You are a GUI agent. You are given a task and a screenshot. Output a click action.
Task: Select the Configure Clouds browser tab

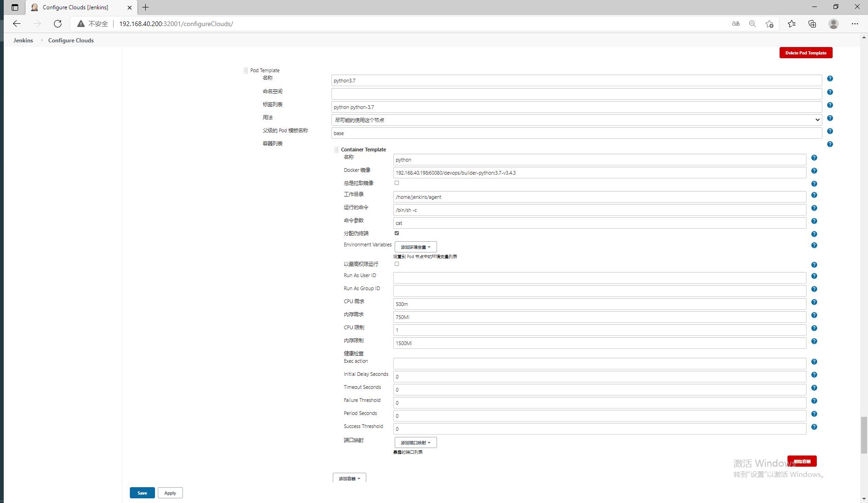pyautogui.click(x=81, y=7)
